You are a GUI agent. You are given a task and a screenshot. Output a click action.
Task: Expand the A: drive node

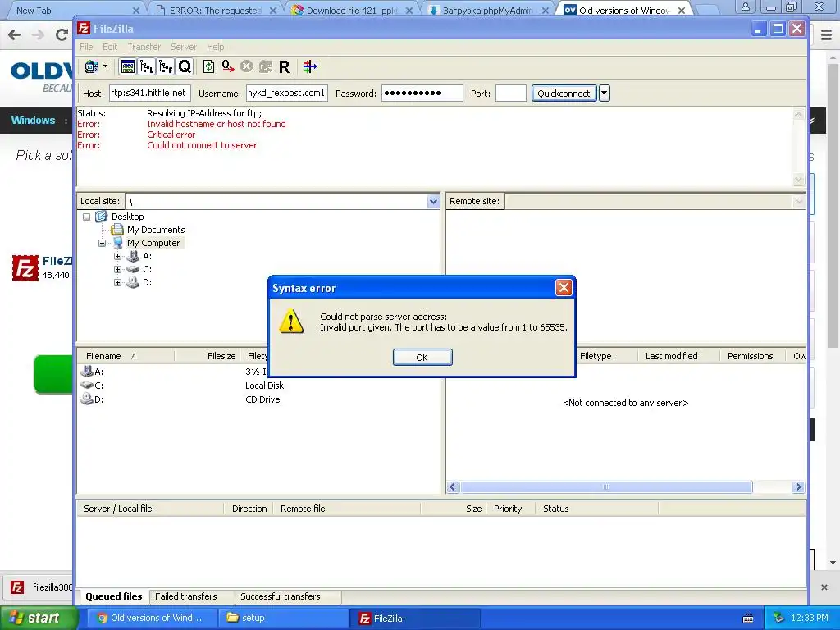pyautogui.click(x=118, y=256)
